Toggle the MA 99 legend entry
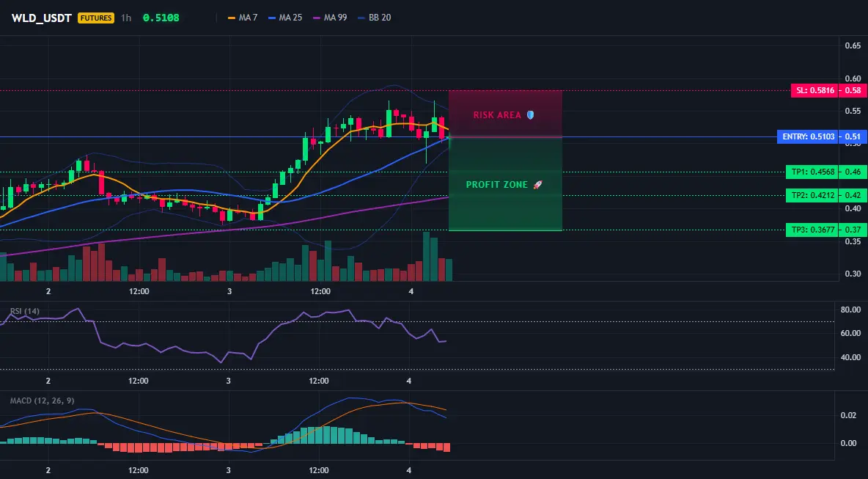868x479 pixels. tap(330, 18)
